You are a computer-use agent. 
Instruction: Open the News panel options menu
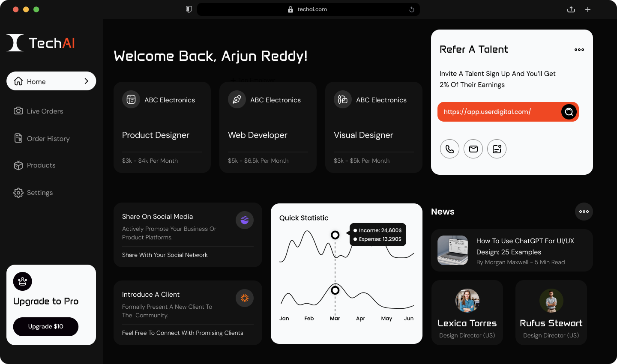[x=584, y=211]
